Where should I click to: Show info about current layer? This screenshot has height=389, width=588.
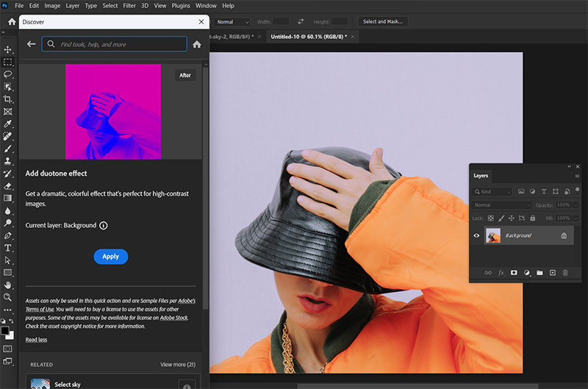point(104,226)
